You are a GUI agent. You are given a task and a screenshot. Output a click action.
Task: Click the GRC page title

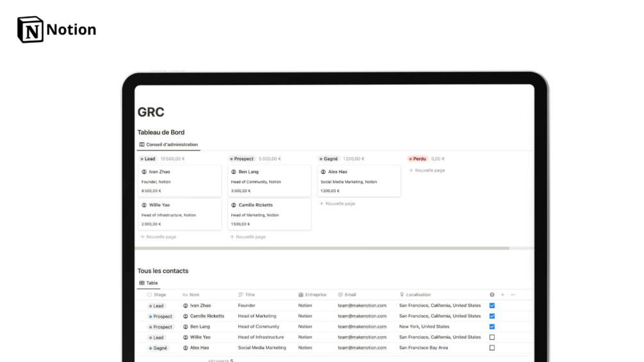[151, 112]
